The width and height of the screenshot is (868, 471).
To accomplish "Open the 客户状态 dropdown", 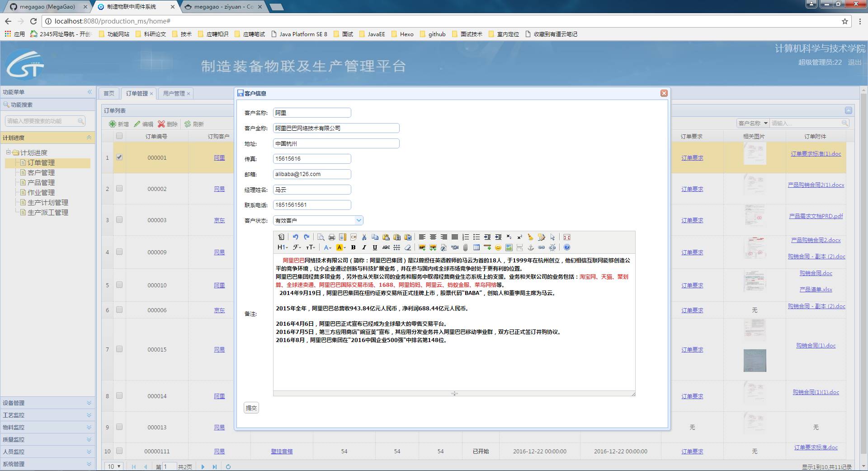I will click(359, 220).
